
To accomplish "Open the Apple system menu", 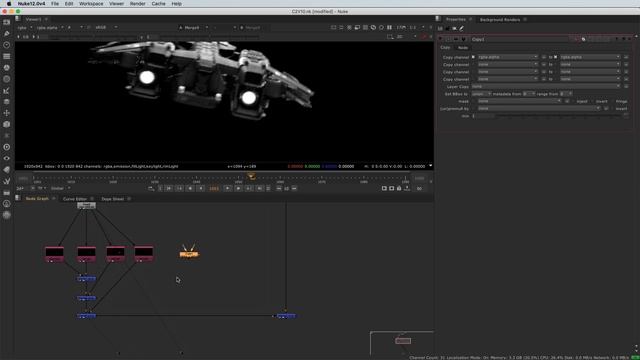I will pos(9,4).
